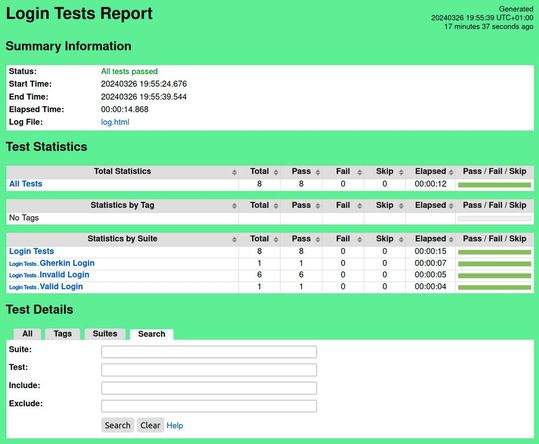
Task: Click the Login Tests pass/fail bar
Action: pos(494,252)
